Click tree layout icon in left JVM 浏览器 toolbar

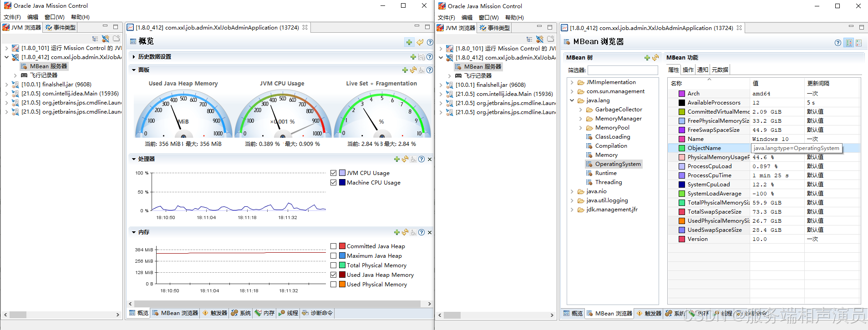pyautogui.click(x=95, y=39)
